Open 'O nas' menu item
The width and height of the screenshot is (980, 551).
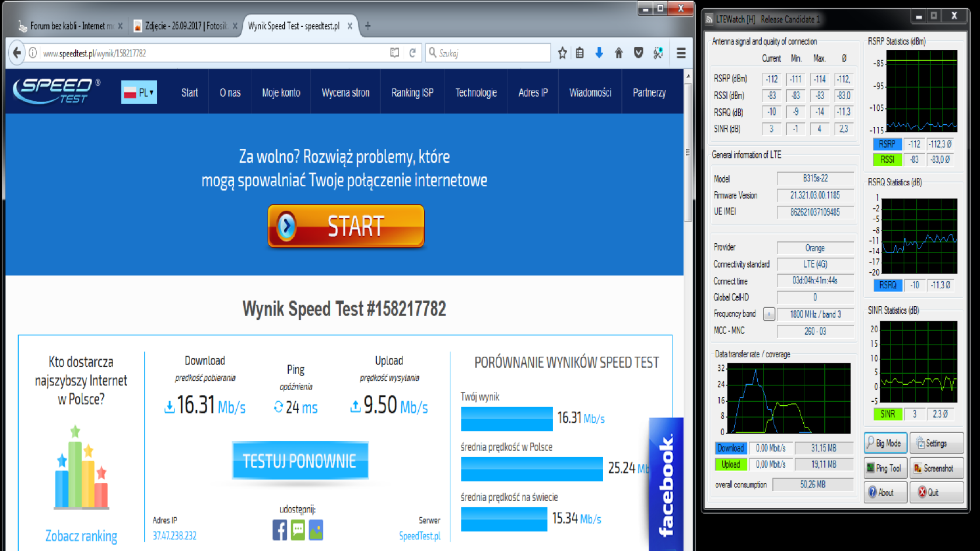pyautogui.click(x=230, y=93)
